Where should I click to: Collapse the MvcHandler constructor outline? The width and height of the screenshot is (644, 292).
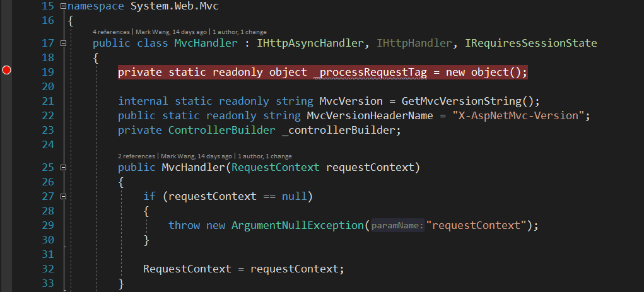[x=62, y=168]
